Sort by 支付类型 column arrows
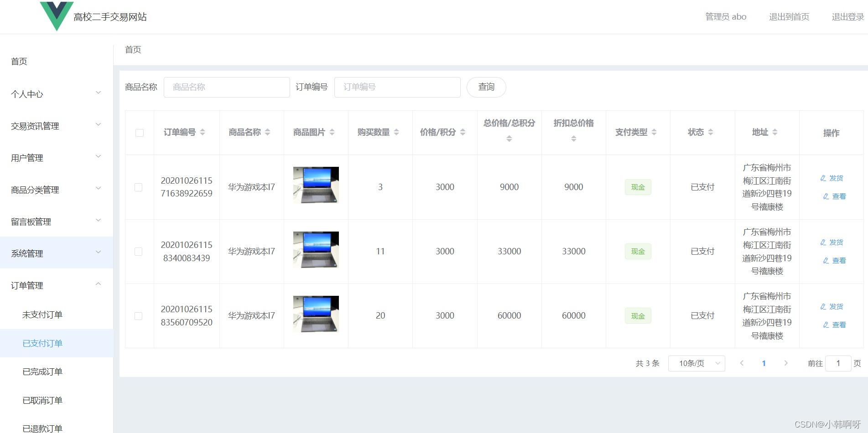The height and width of the screenshot is (433, 868). coord(654,132)
